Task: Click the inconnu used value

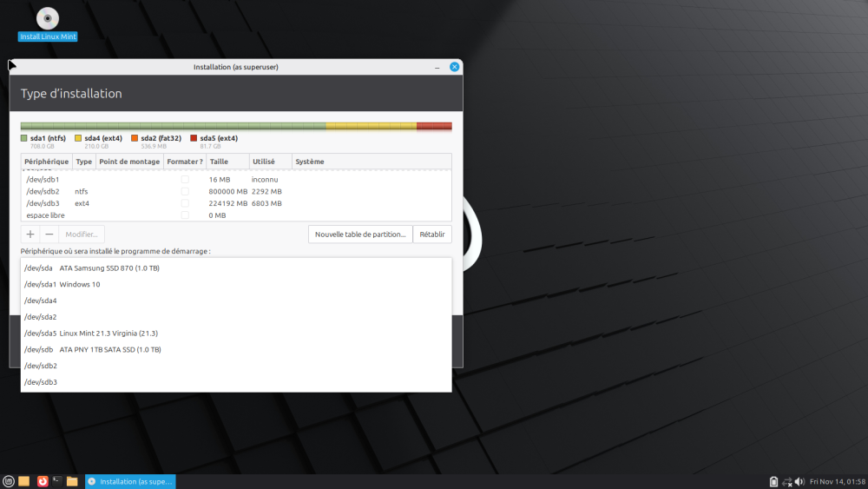Action: (265, 180)
